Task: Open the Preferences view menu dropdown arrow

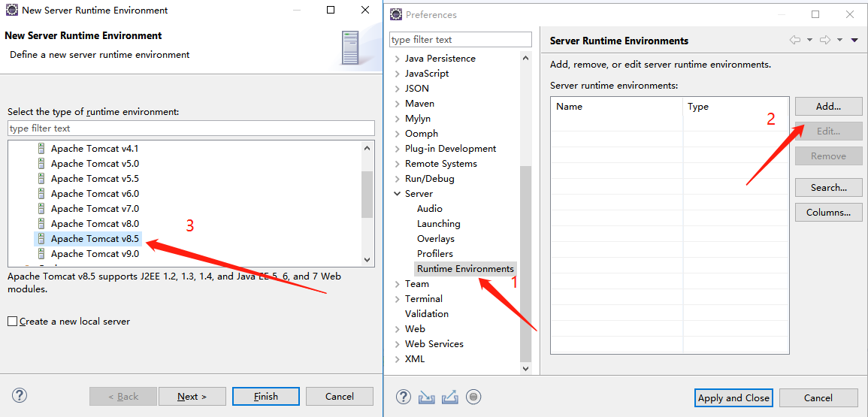Action: tap(854, 40)
